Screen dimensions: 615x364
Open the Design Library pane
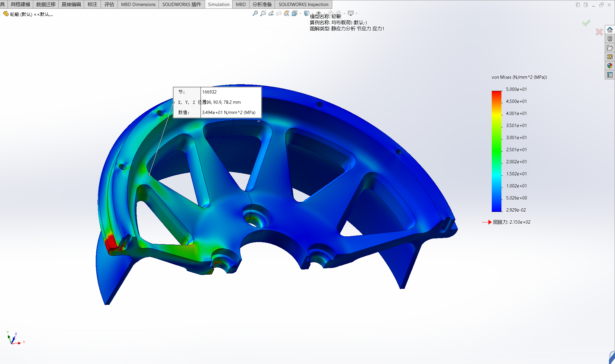(x=610, y=39)
